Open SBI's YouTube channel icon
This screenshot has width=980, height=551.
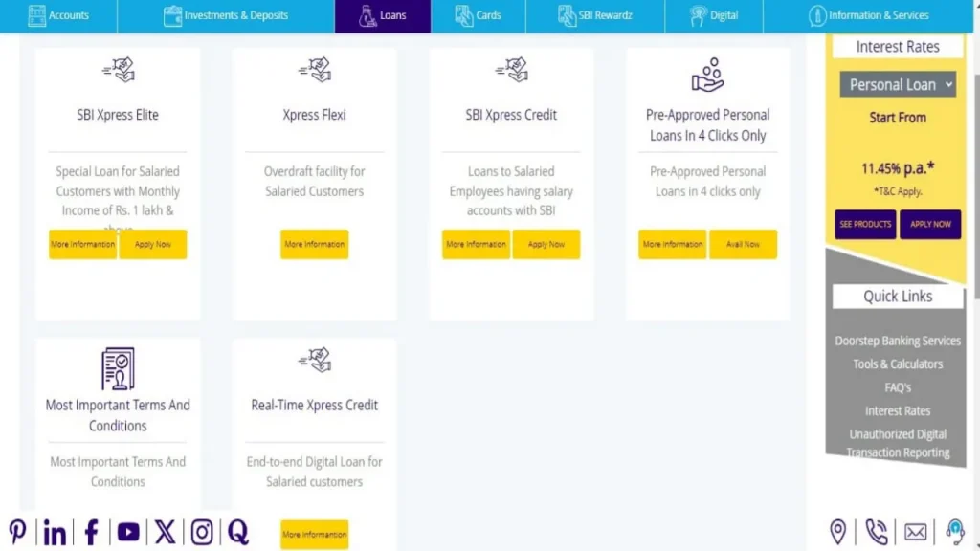tap(127, 532)
